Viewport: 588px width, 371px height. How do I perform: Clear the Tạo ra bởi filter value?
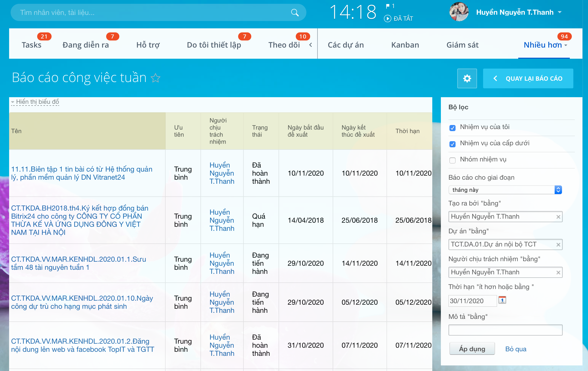pyautogui.click(x=558, y=217)
